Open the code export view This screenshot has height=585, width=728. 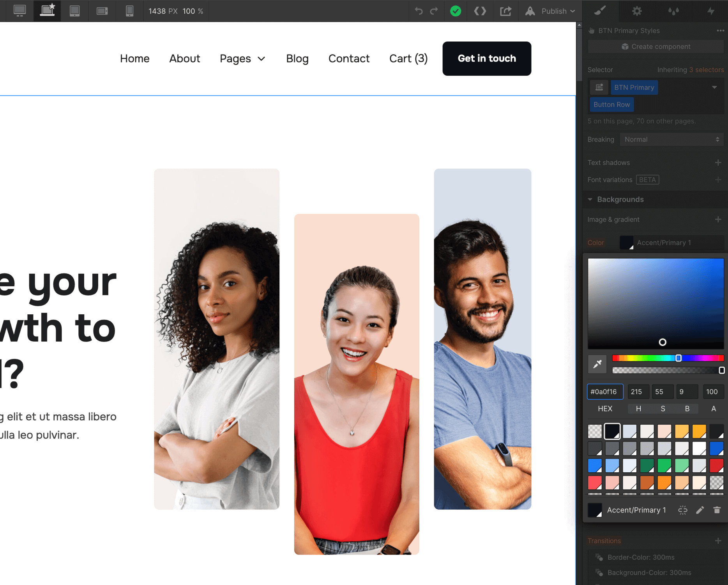[x=480, y=11]
